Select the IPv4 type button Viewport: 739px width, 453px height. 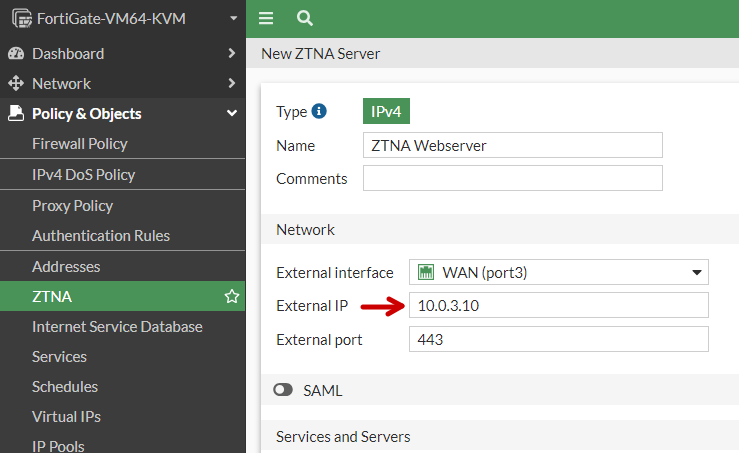(x=386, y=111)
